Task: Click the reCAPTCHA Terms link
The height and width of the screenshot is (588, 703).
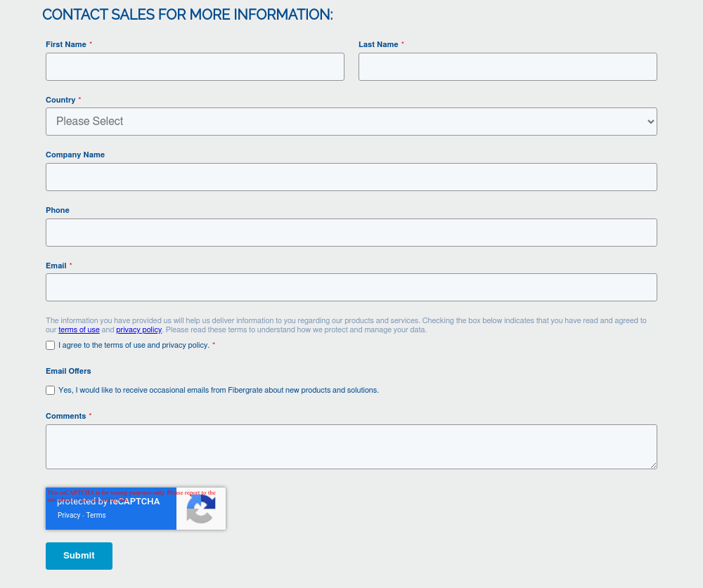Action: click(96, 516)
